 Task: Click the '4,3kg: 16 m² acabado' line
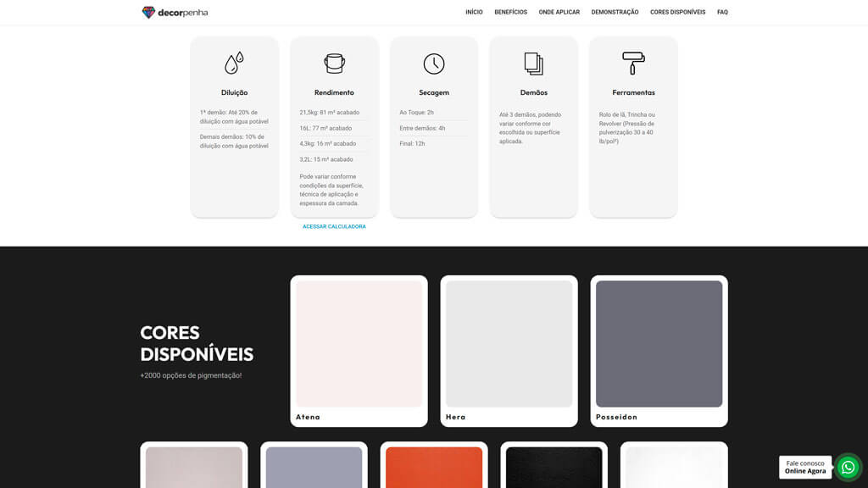click(x=328, y=144)
